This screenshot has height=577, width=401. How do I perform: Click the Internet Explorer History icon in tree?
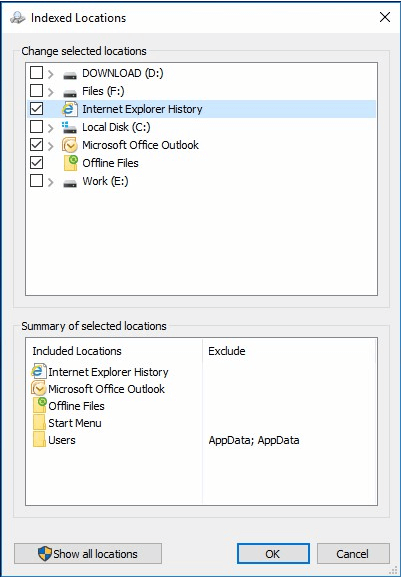[x=70, y=109]
